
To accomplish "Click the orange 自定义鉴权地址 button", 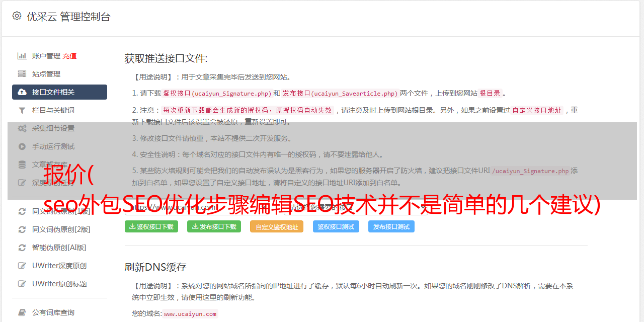I will [277, 226].
